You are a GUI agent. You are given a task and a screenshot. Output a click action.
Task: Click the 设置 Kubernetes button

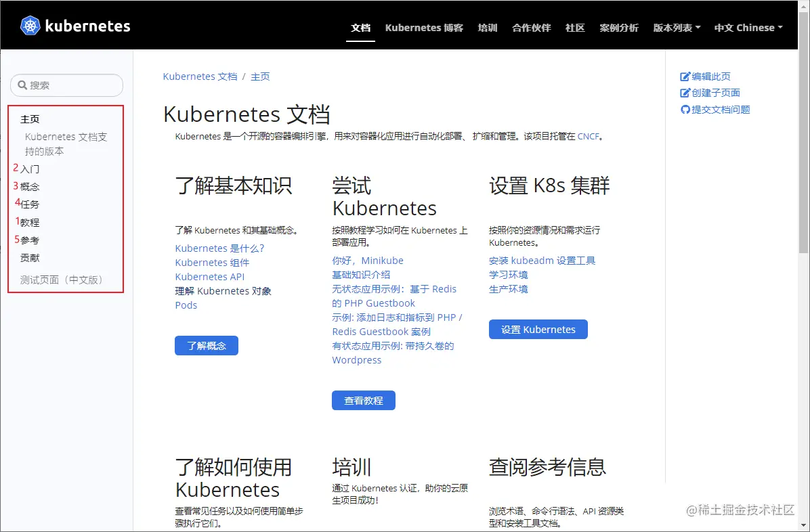click(538, 330)
